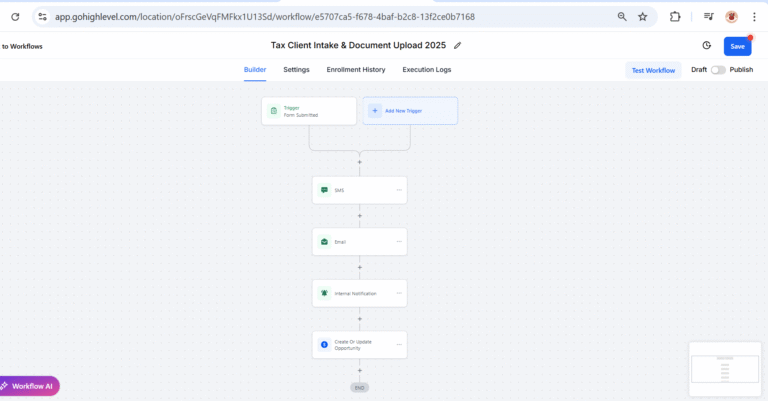Click the SMS action chat icon
768x401 pixels.
[x=324, y=190]
